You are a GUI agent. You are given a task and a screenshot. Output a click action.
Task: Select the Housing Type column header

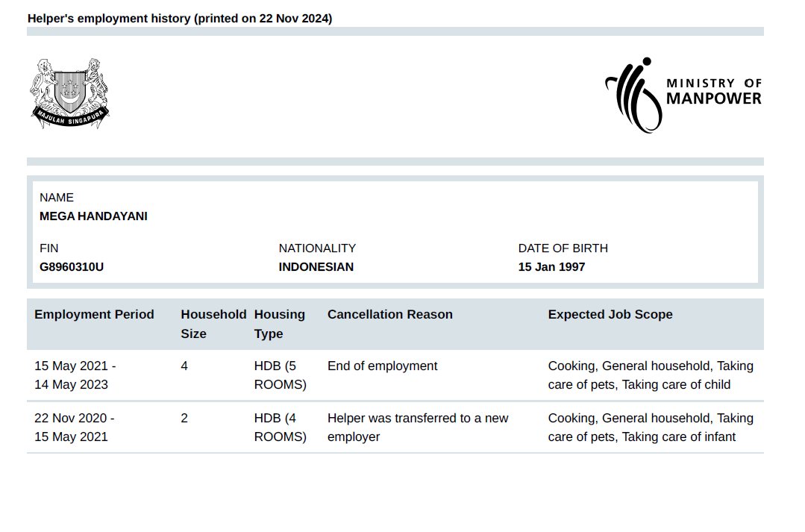pos(279,324)
